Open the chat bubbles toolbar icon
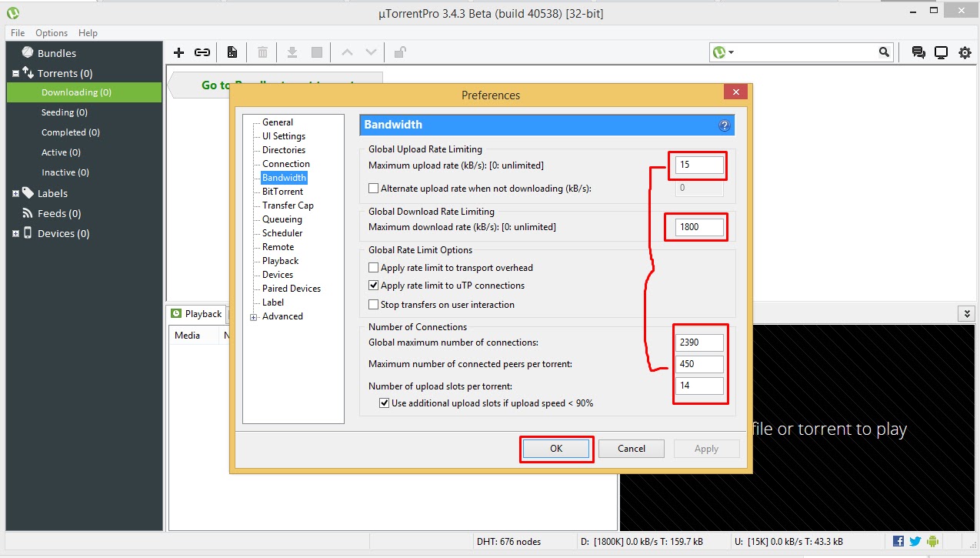 point(918,52)
